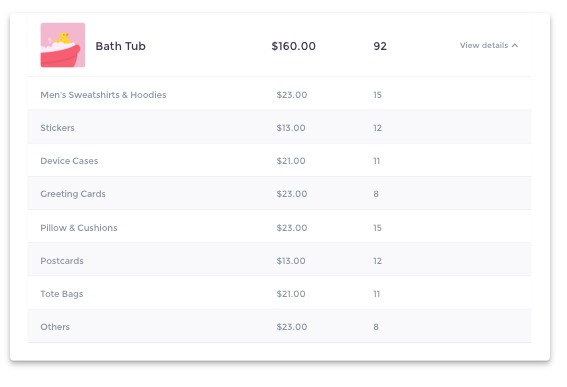
Task: Click the $160.00 total price
Action: tap(294, 46)
